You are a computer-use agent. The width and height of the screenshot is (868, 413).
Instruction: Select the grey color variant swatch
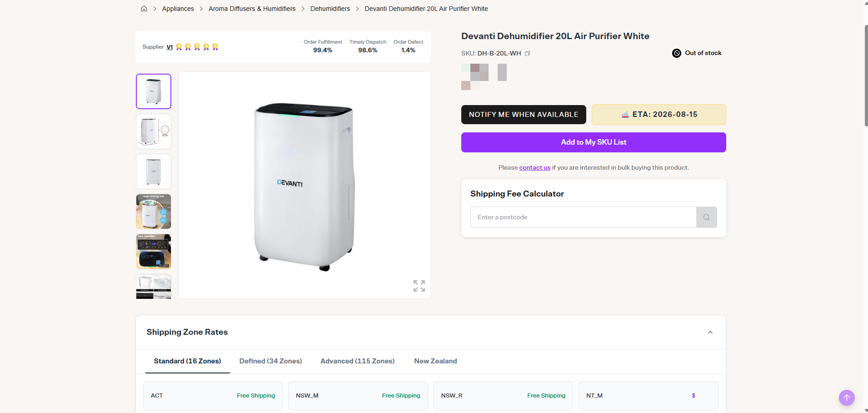[502, 72]
